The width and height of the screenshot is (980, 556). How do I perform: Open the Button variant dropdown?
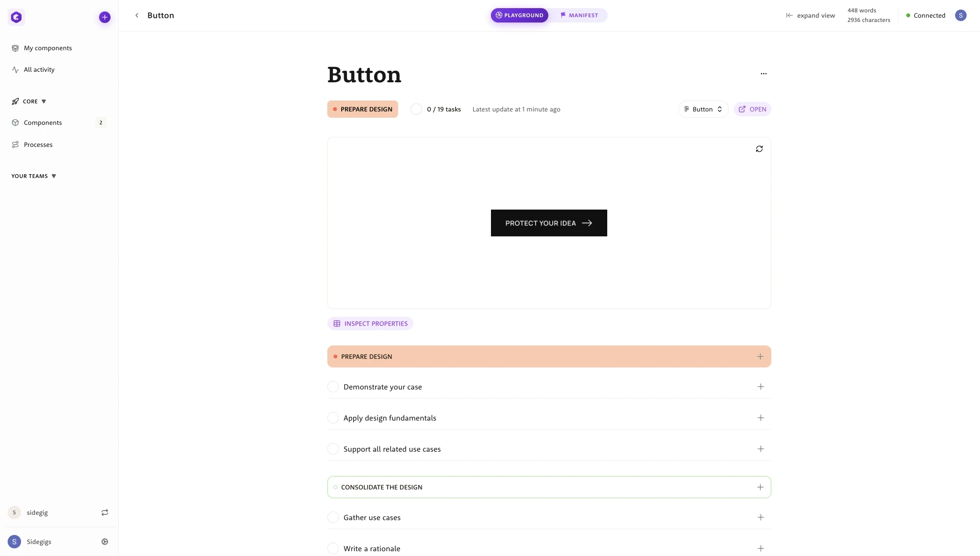(703, 109)
